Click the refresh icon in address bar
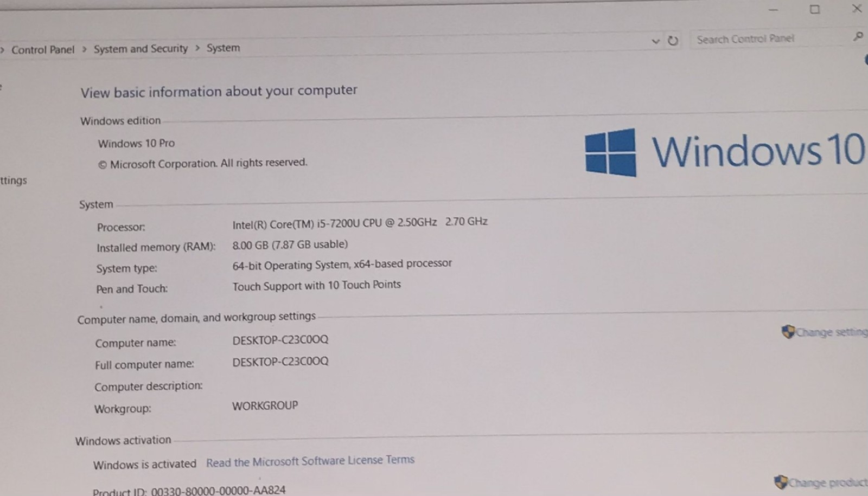 coord(673,41)
